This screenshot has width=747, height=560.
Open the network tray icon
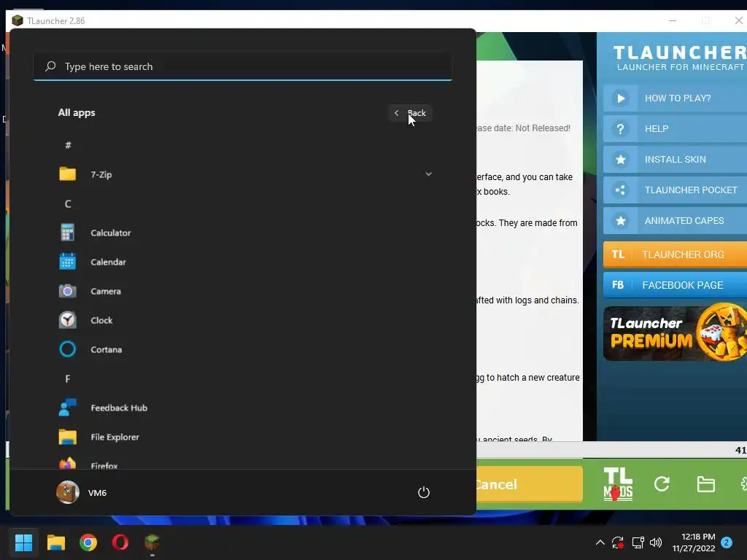click(x=638, y=542)
